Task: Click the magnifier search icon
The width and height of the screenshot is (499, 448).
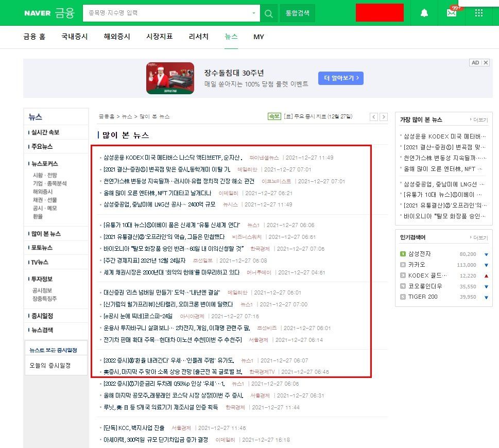Action: (x=268, y=13)
